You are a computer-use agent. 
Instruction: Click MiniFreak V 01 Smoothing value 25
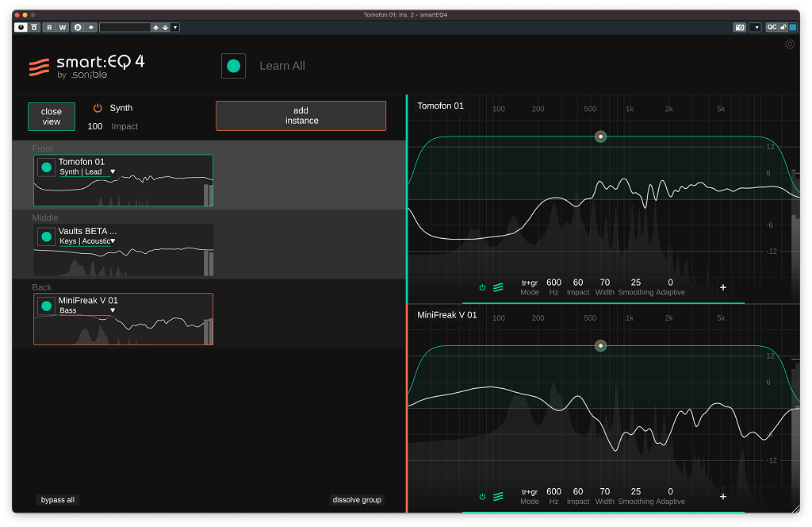click(636, 491)
